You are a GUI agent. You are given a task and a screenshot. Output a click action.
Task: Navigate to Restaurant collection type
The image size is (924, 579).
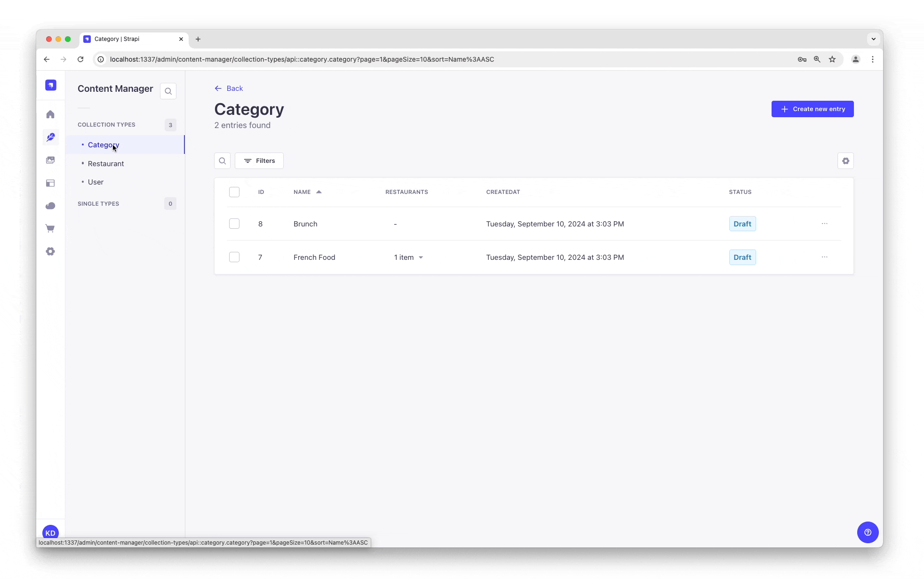105,163
